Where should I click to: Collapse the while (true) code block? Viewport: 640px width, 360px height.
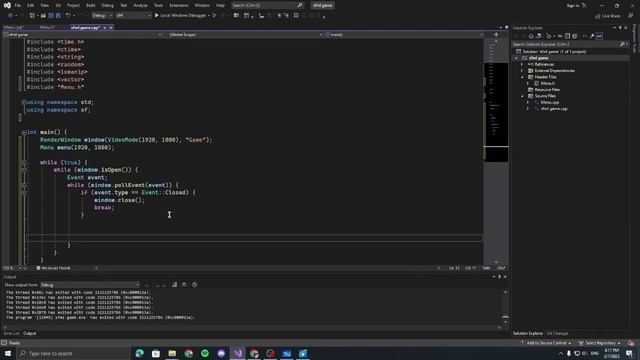point(24,162)
